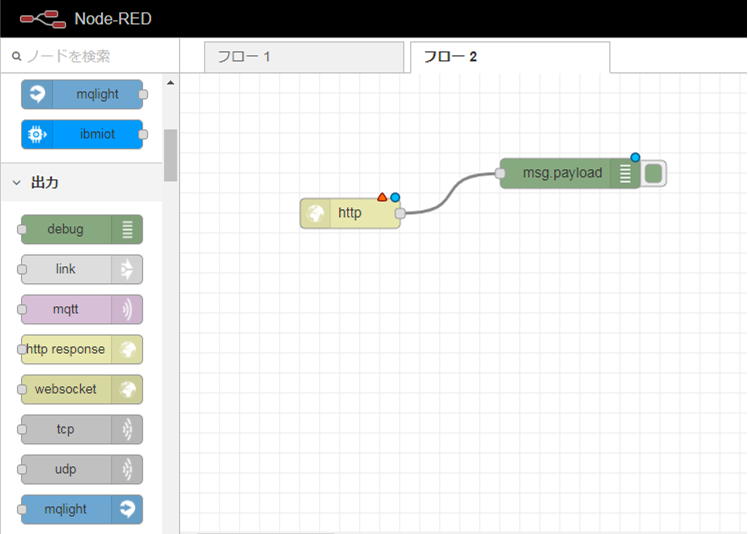Click the list icon on msg.payload node
The image size is (748, 534).
(625, 173)
